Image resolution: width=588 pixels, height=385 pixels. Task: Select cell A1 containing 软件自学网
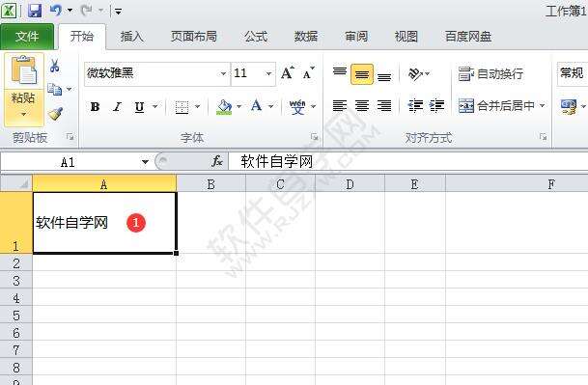point(104,223)
